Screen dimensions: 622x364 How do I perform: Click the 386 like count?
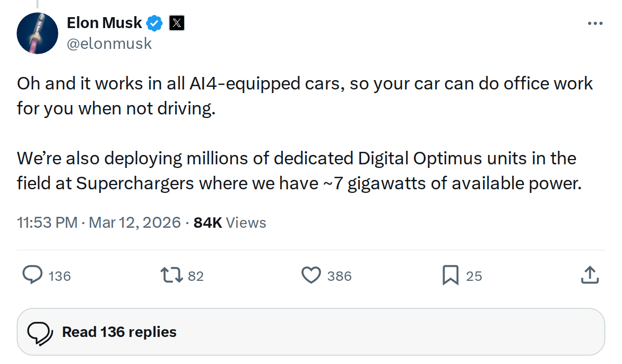(x=338, y=277)
